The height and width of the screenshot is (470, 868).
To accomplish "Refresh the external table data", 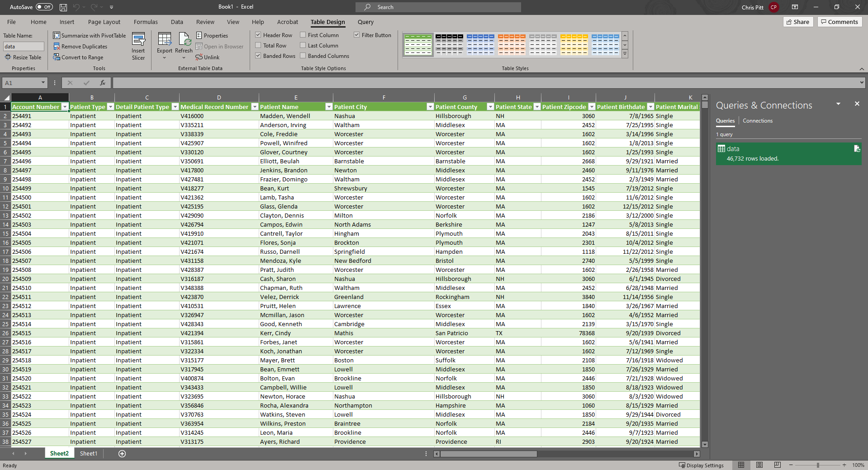I will 184,40.
